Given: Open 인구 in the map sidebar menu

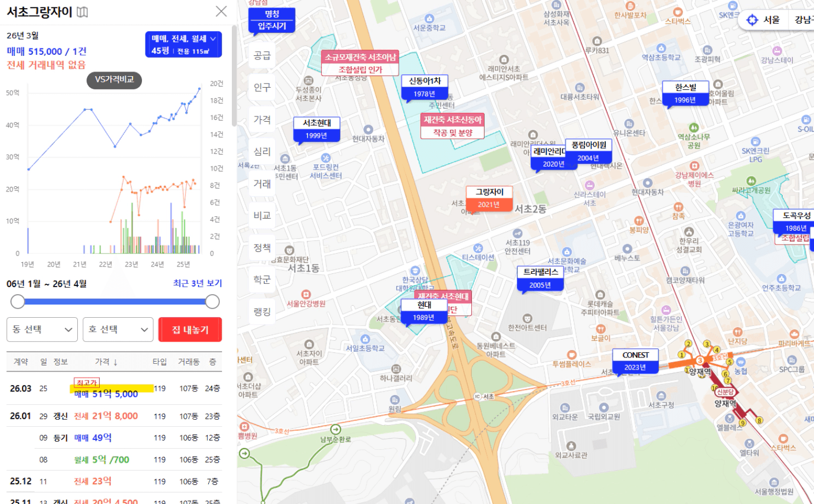Looking at the screenshot, I should 262,88.
